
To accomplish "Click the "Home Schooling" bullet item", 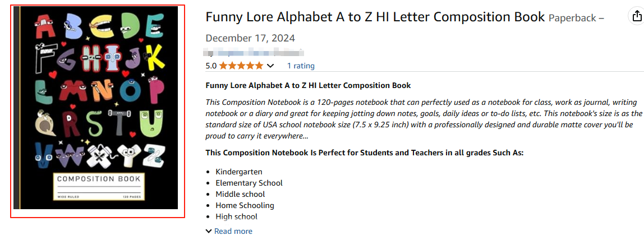I will point(245,205).
